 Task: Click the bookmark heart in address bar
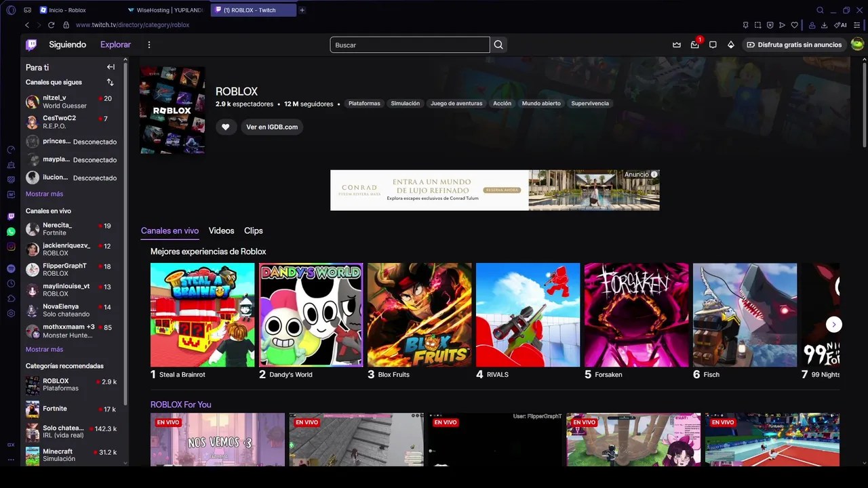pos(795,25)
